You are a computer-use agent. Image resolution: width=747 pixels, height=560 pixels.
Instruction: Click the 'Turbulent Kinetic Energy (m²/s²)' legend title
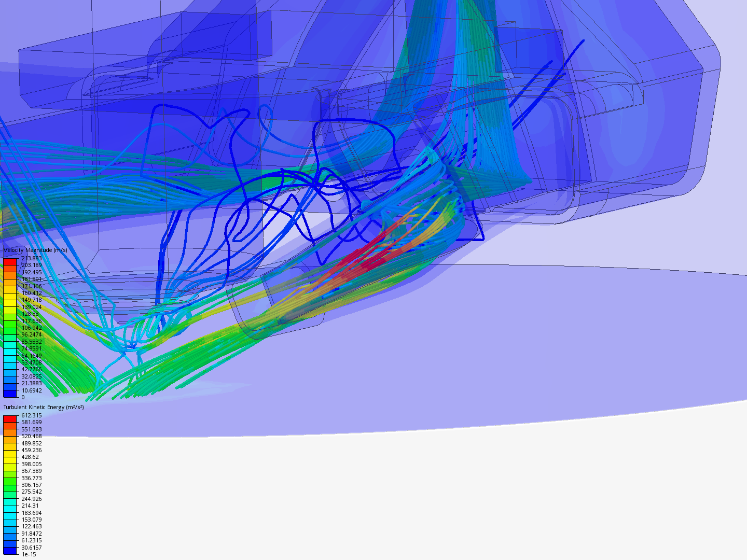coord(44,407)
